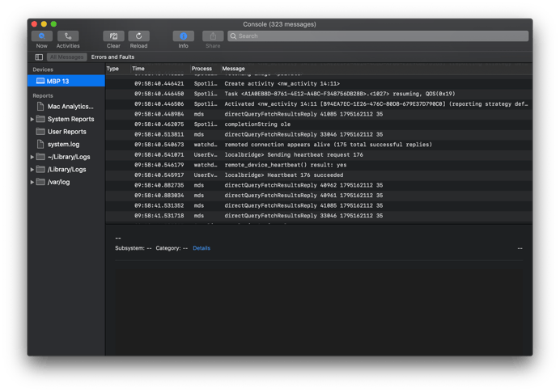
Task: Select the 'completionString ole' message row
Action: click(x=319, y=124)
